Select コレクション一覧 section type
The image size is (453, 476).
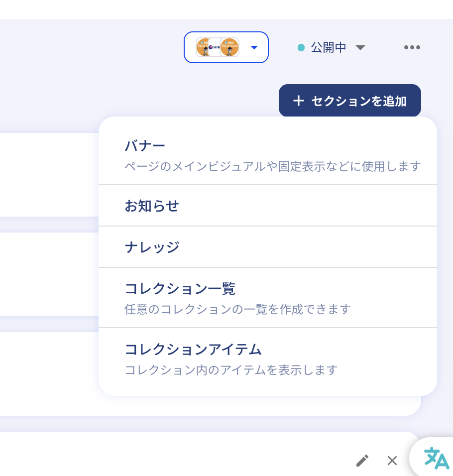[180, 289]
